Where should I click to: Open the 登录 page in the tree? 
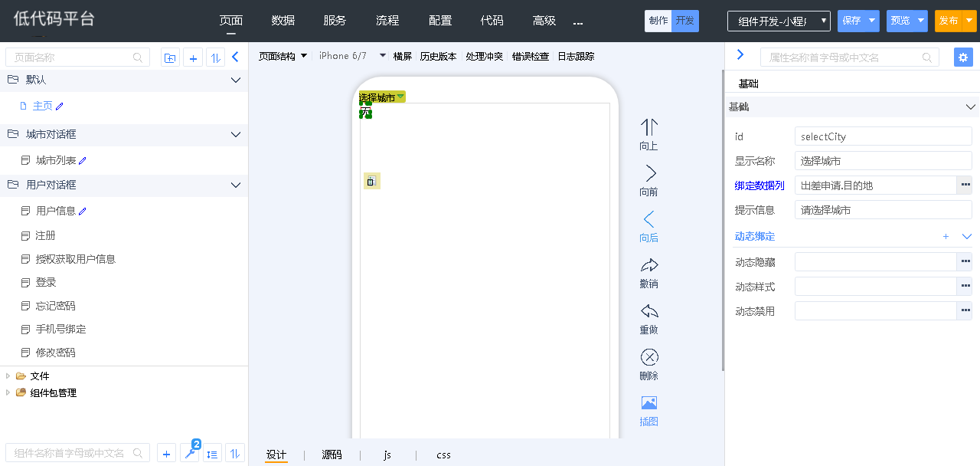[46, 282]
